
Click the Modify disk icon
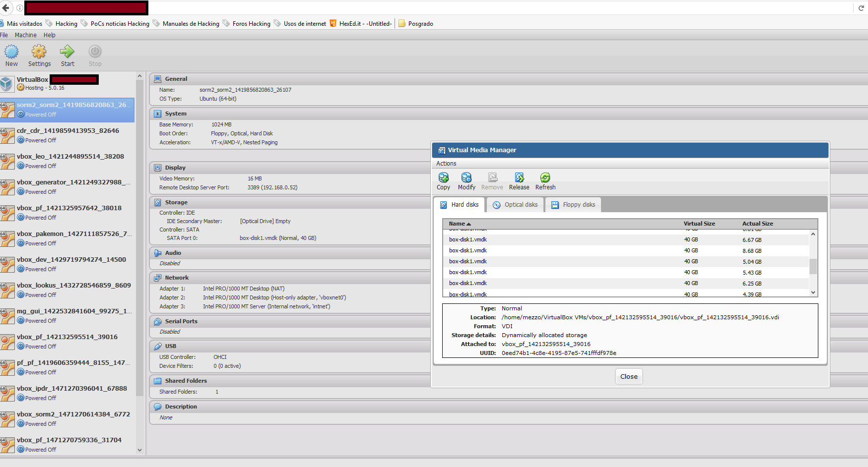click(x=466, y=178)
